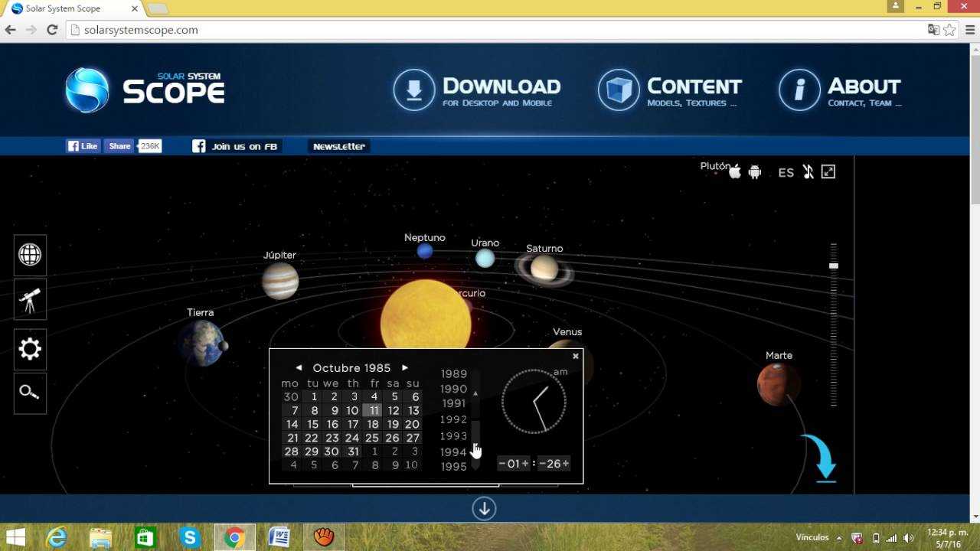
Task: Open the Windows Start menu
Action: click(15, 537)
